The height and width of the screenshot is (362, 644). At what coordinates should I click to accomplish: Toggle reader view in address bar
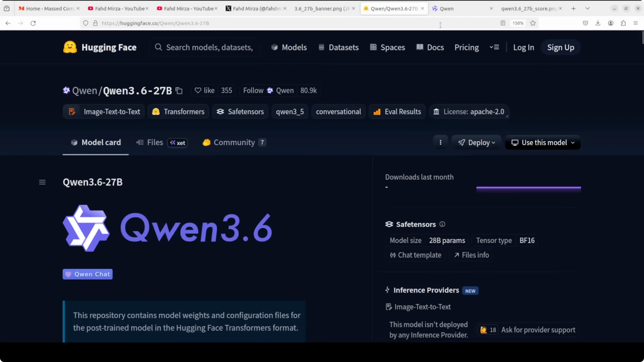(503, 23)
